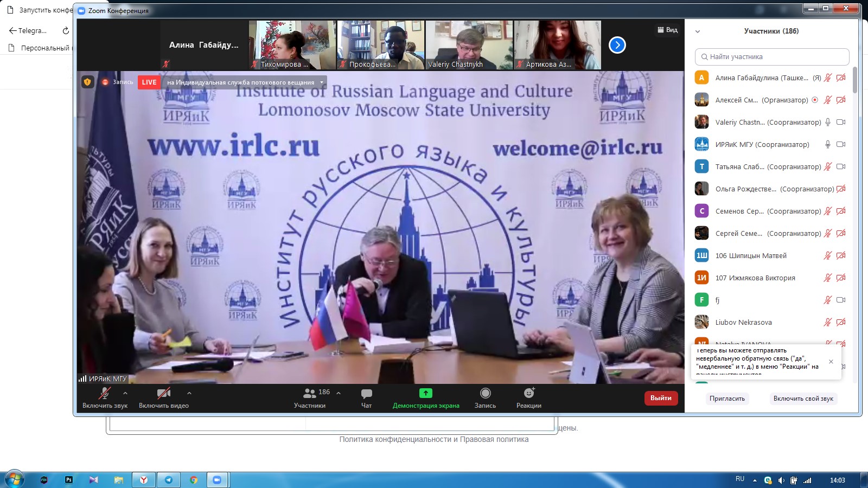The height and width of the screenshot is (488, 868).
Task: Click camera icon on ИРЯиК МГУ row
Action: click(x=841, y=144)
